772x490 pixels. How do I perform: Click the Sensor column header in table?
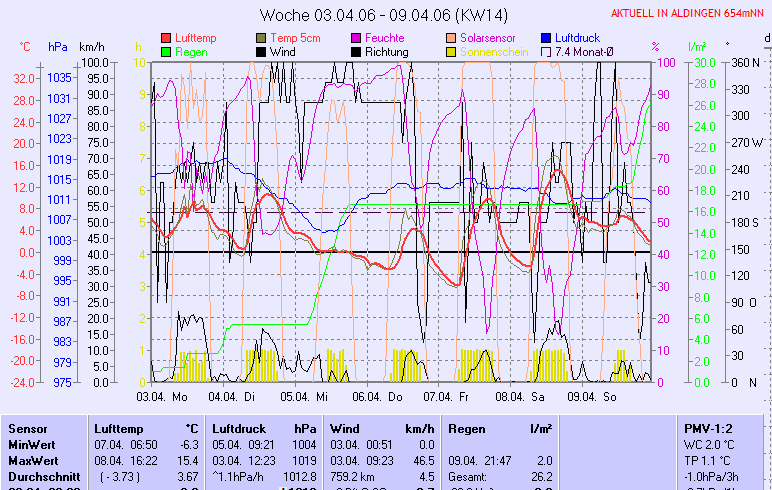27,428
